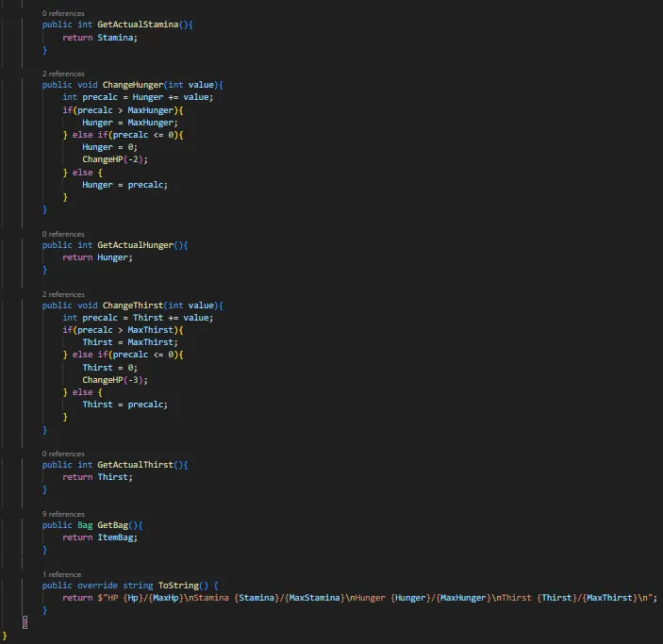
Task: Click '{MaxHunger}' in the interpolated string
Action: pos(463,598)
